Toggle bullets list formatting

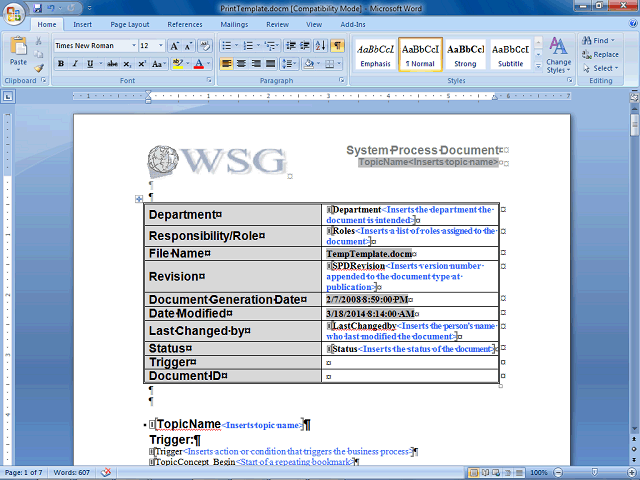pyautogui.click(x=226, y=46)
